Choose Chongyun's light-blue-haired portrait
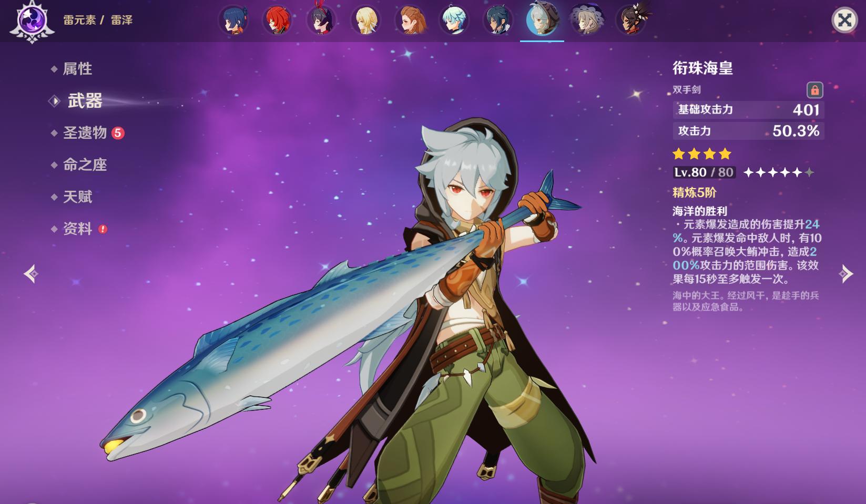The width and height of the screenshot is (866, 504). coord(454,20)
